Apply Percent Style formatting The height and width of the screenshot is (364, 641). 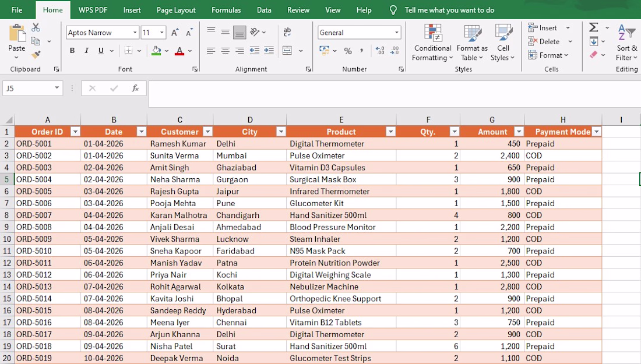pos(348,51)
